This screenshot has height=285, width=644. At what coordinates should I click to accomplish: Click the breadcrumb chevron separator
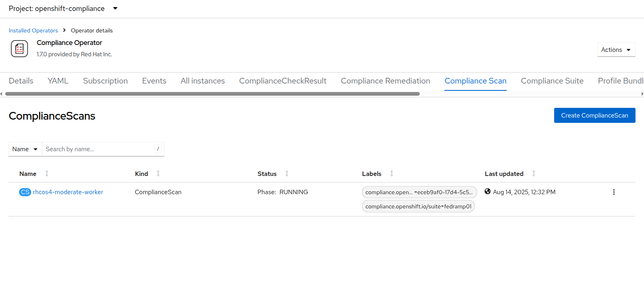pyautogui.click(x=64, y=30)
